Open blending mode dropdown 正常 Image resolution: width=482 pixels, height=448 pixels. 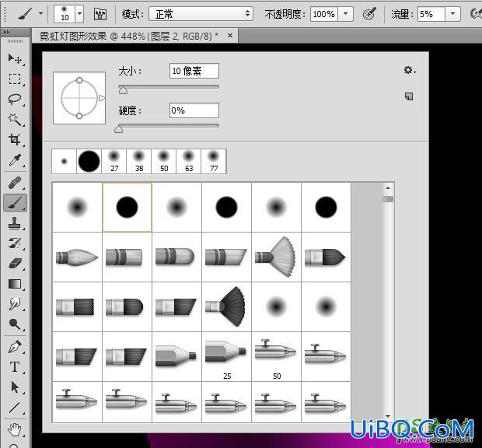pyautogui.click(x=201, y=14)
